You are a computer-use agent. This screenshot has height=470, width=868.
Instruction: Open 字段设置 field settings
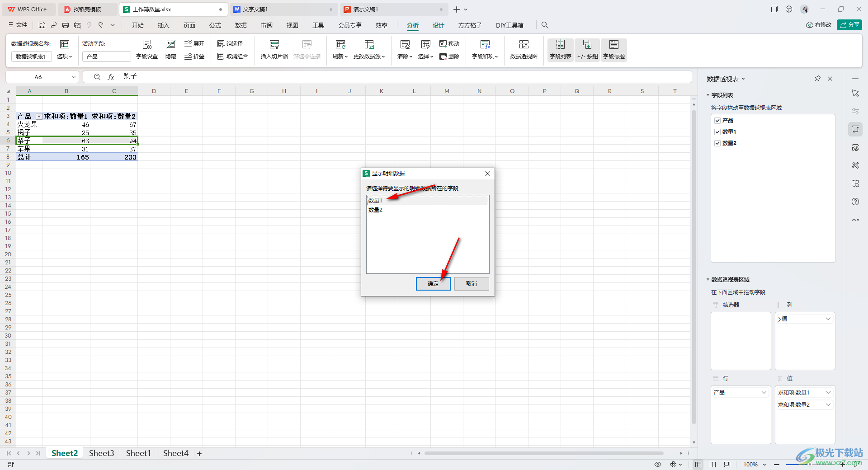point(147,50)
